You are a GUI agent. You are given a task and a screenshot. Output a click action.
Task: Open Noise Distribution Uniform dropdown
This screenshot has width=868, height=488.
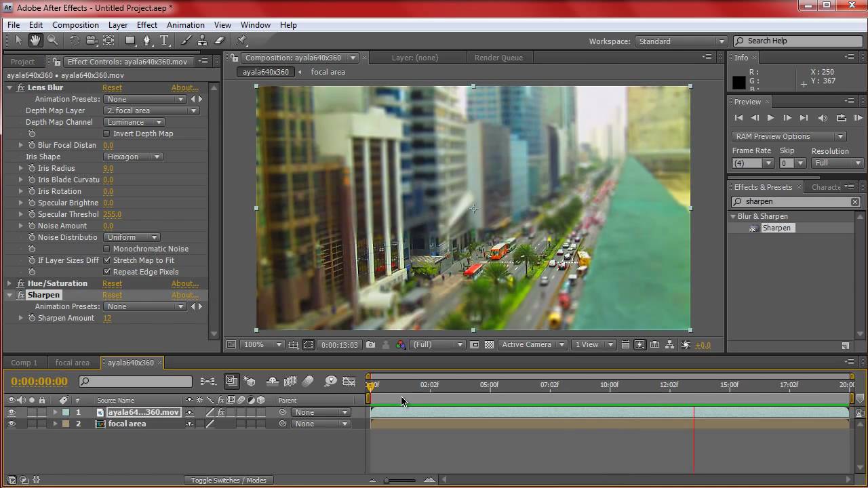(132, 237)
